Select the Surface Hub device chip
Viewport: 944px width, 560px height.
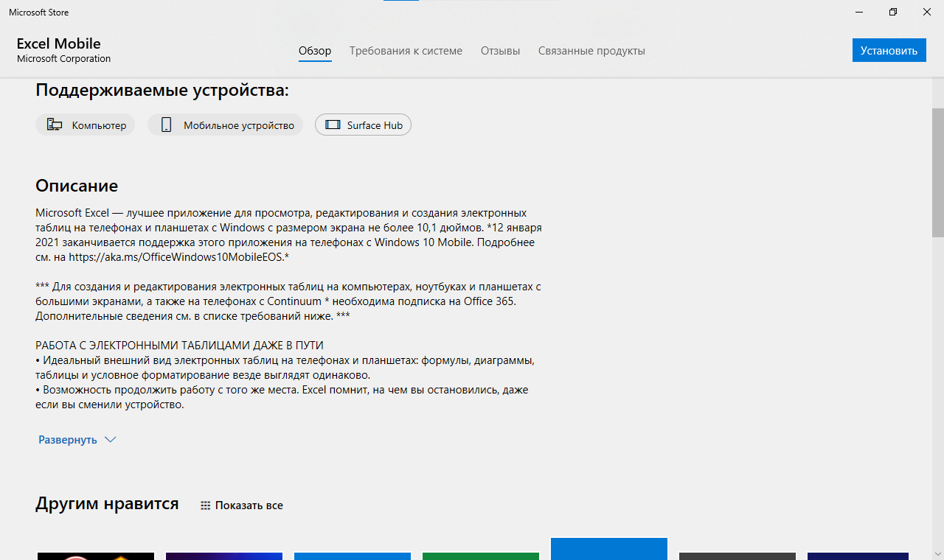363,125
